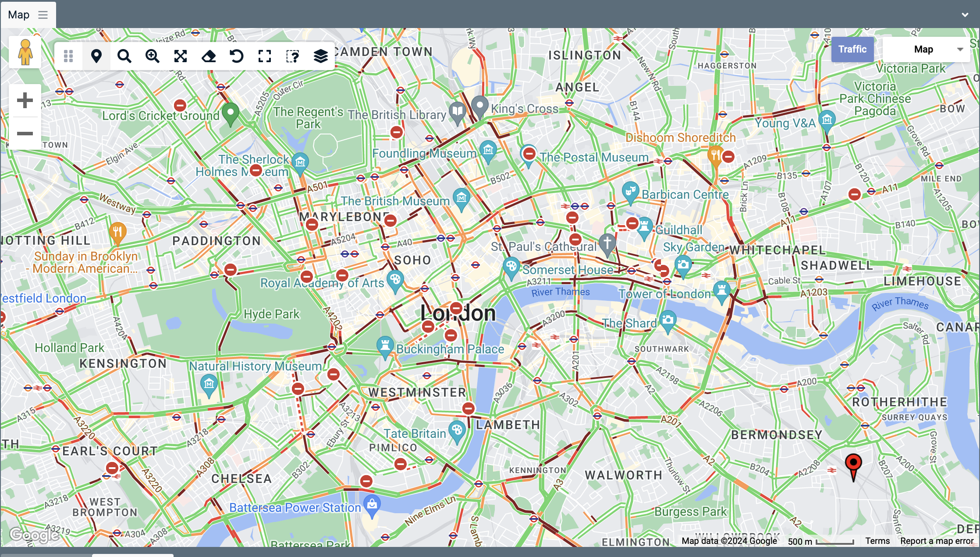Click the Hyde Park label
The image size is (980, 557).
(272, 314)
